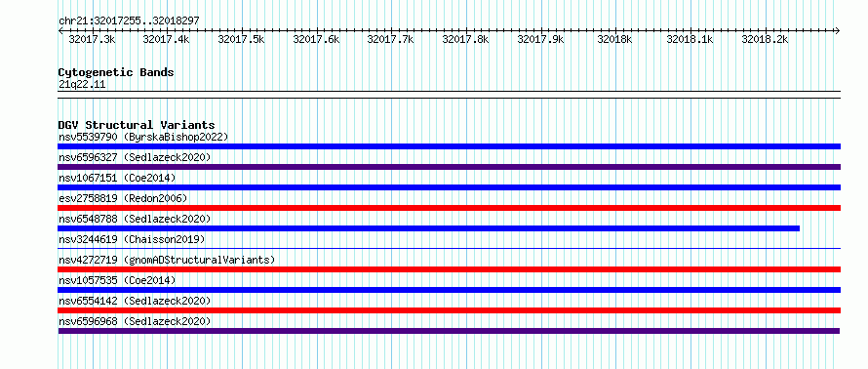Image resolution: width=868 pixels, height=369 pixels.
Task: Click the nsv5539790 (ByrskaBishop2022) variant label
Action: click(x=143, y=137)
